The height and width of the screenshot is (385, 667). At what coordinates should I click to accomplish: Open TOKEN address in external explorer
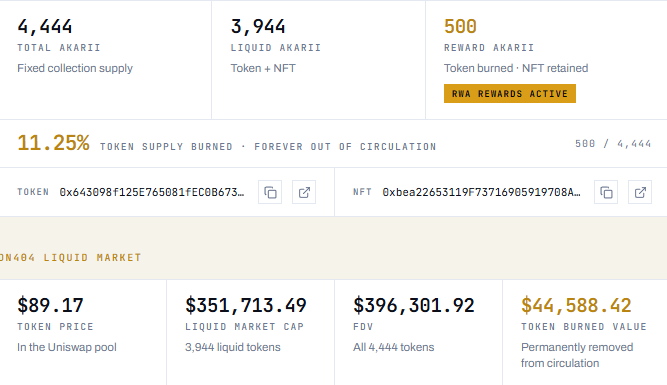(304, 192)
